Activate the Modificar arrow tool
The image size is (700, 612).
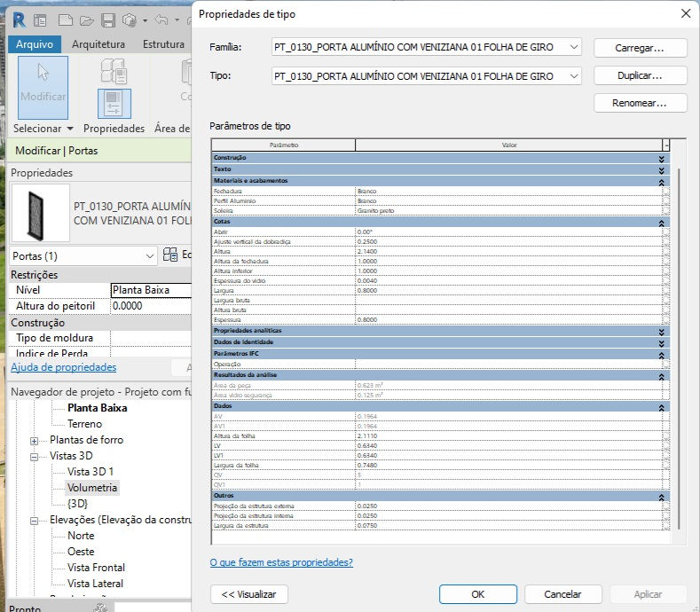tap(43, 87)
